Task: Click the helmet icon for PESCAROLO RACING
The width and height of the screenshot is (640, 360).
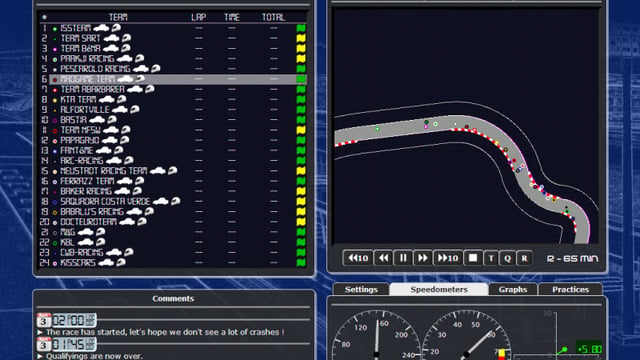Action: tap(156, 69)
